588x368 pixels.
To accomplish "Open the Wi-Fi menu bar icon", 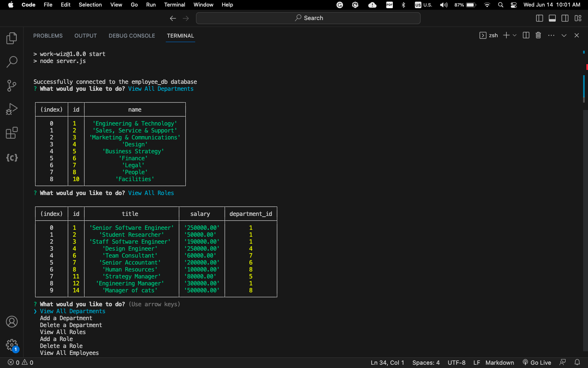I will point(487,5).
